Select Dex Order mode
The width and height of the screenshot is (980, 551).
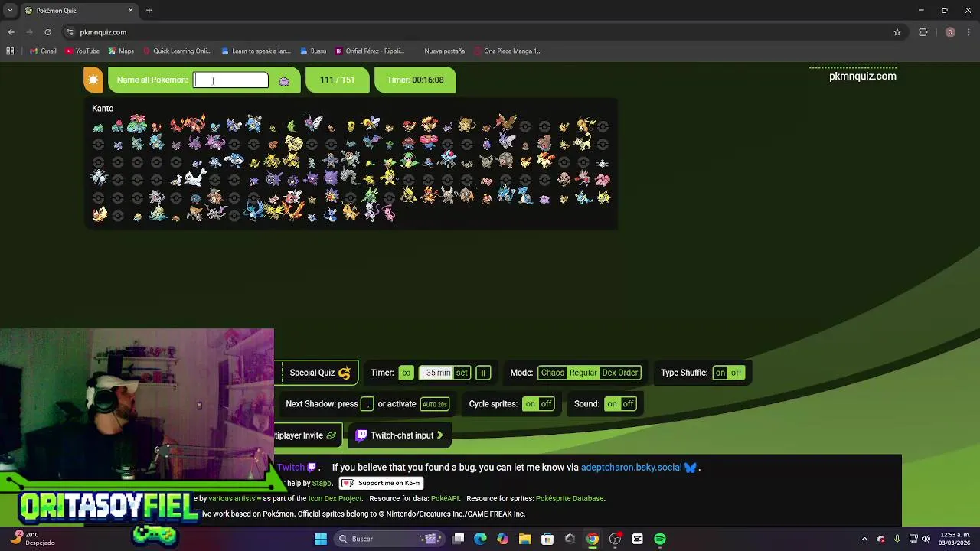[x=619, y=373]
